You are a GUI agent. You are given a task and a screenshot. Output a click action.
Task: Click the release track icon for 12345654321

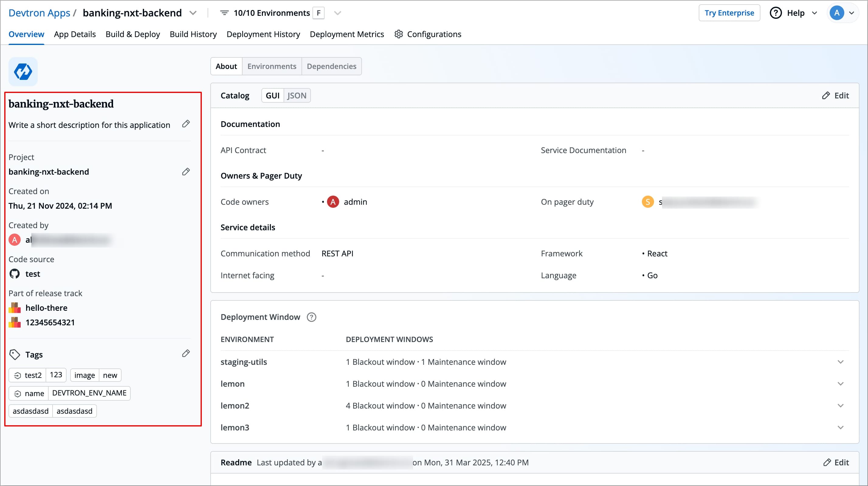pyautogui.click(x=15, y=322)
